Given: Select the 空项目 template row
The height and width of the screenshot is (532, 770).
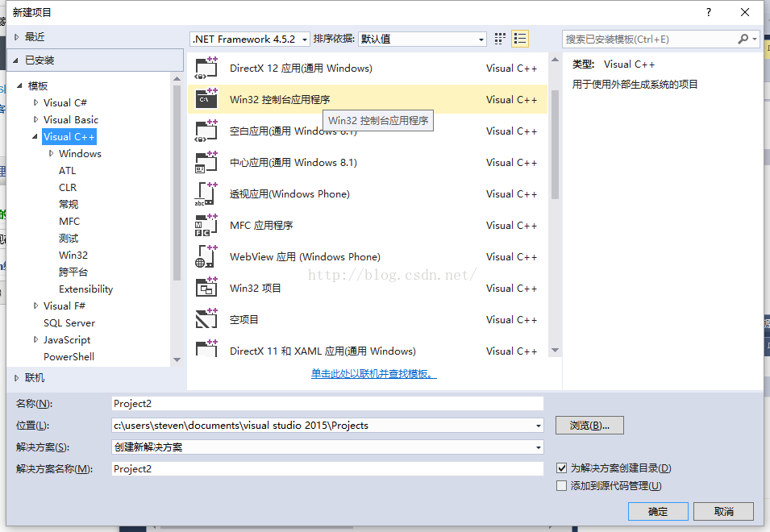Looking at the screenshot, I should [368, 319].
